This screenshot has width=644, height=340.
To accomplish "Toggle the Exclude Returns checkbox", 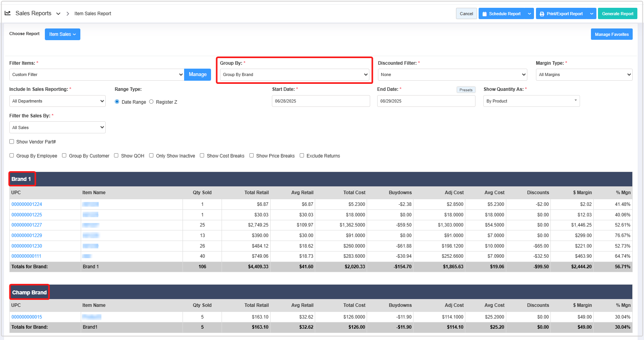I will (x=302, y=155).
